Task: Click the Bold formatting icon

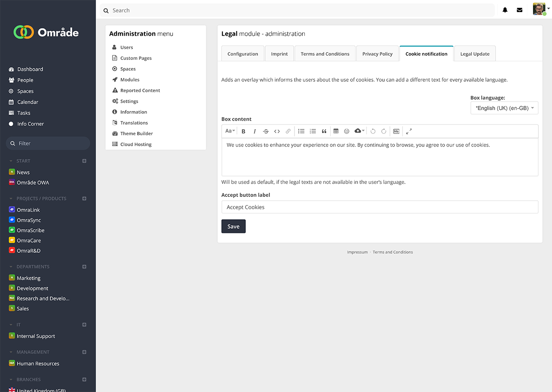Action: point(243,131)
